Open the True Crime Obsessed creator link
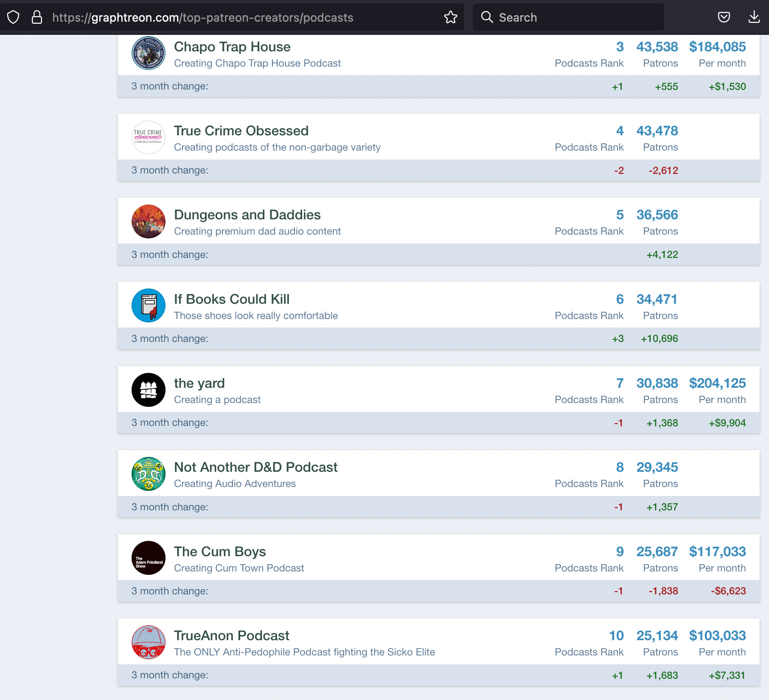The image size is (769, 700). pyautogui.click(x=241, y=131)
